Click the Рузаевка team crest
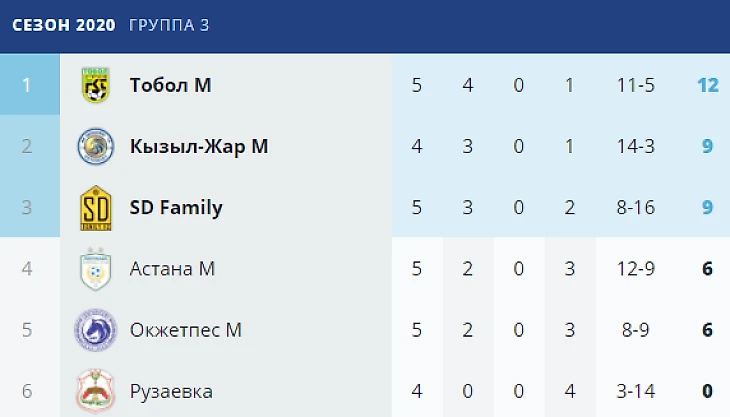 point(96,391)
